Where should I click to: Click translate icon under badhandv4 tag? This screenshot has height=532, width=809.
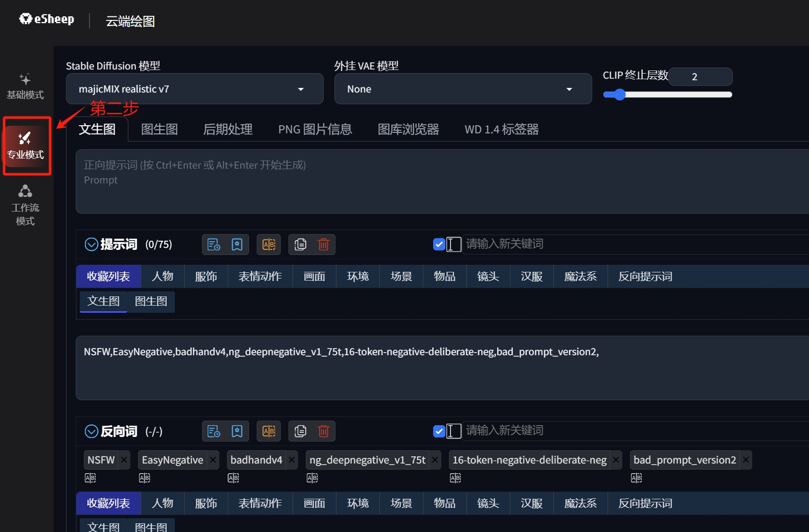click(x=234, y=478)
